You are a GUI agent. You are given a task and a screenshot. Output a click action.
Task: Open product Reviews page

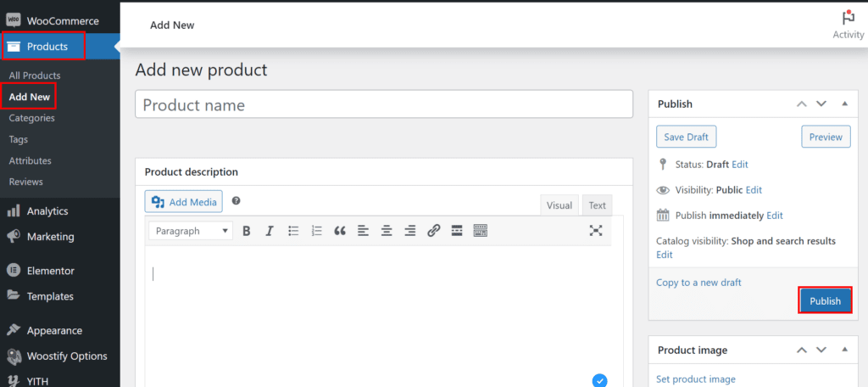coord(26,182)
